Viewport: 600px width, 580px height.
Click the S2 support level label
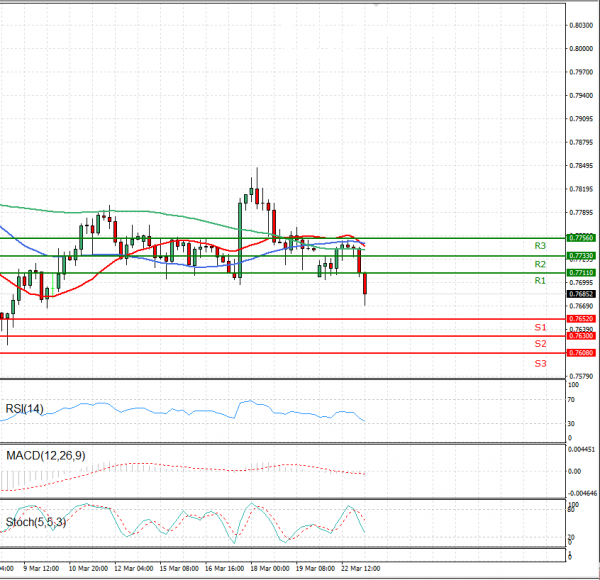tap(539, 344)
